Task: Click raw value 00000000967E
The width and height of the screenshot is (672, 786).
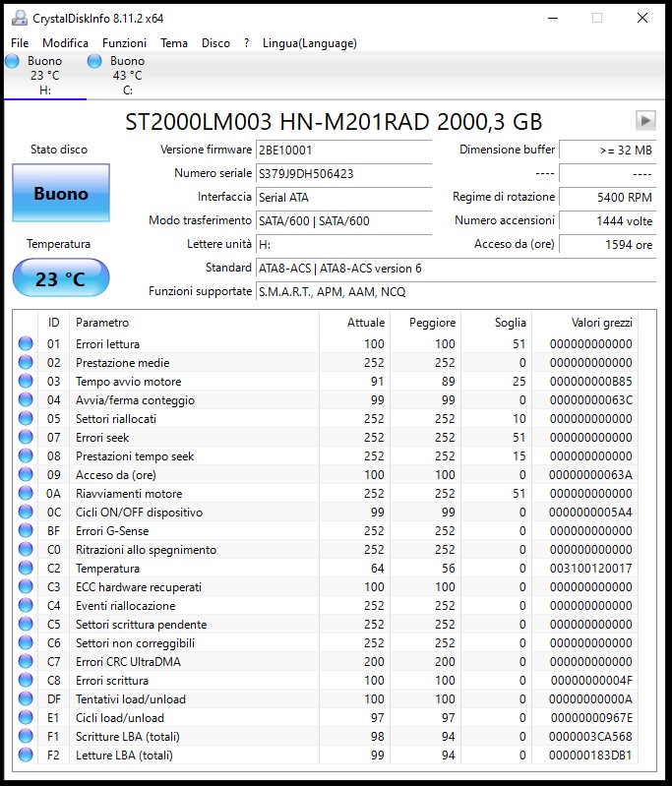Action: point(591,718)
